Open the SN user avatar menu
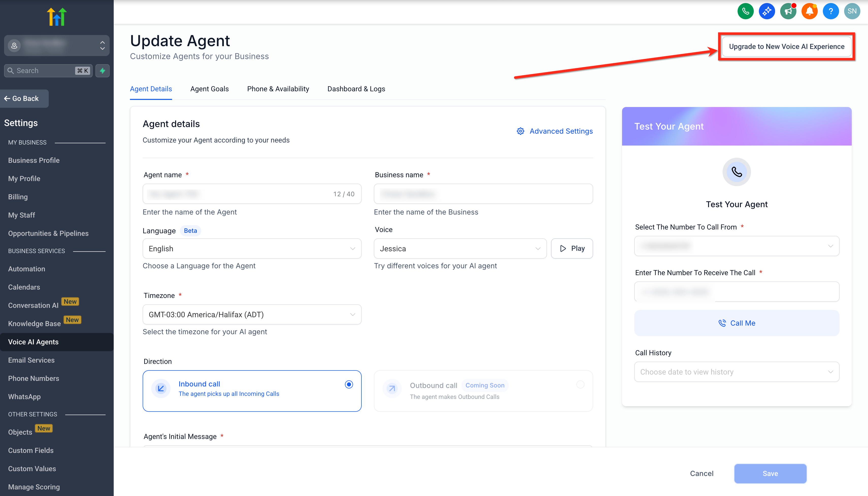Image resolution: width=868 pixels, height=496 pixels. (x=852, y=11)
